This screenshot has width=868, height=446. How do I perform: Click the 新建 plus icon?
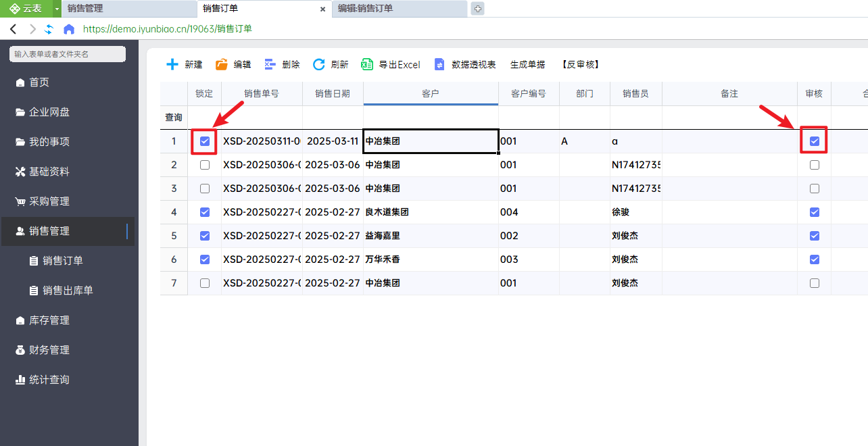173,64
